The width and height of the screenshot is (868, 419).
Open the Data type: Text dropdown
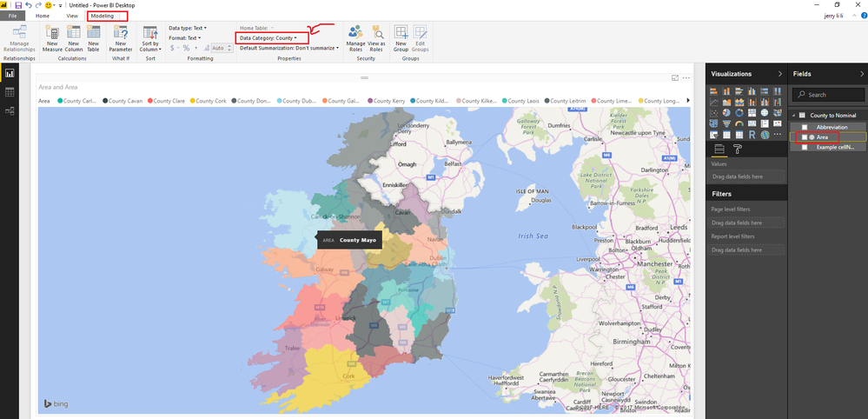click(189, 28)
